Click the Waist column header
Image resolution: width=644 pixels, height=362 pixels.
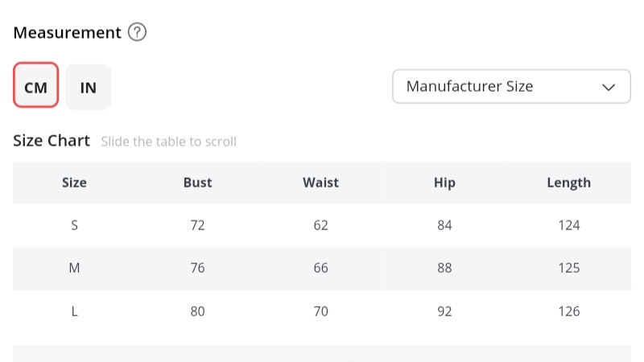tap(320, 183)
